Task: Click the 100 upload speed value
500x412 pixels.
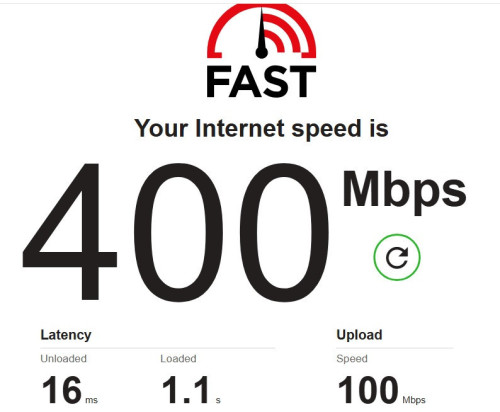Action: [x=368, y=390]
